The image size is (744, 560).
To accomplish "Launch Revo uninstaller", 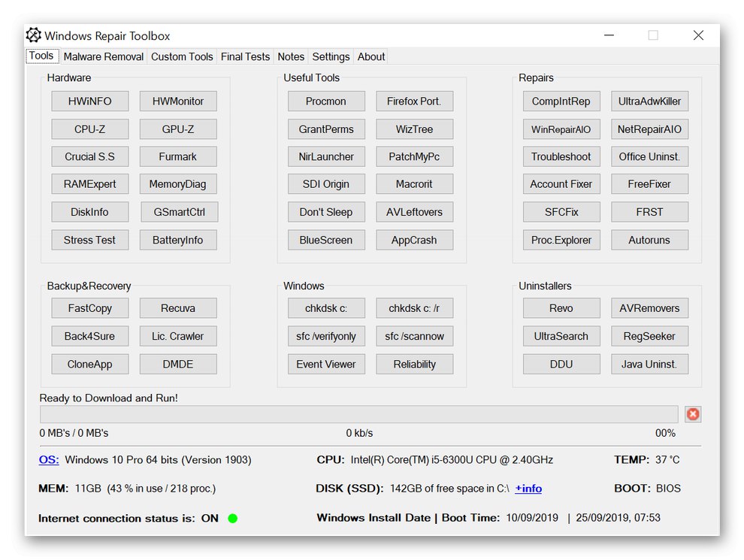I will (561, 308).
